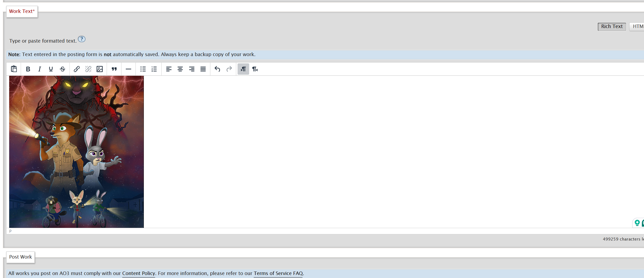The height and width of the screenshot is (278, 644).
Task: Insert a blockquote
Action: tap(114, 69)
